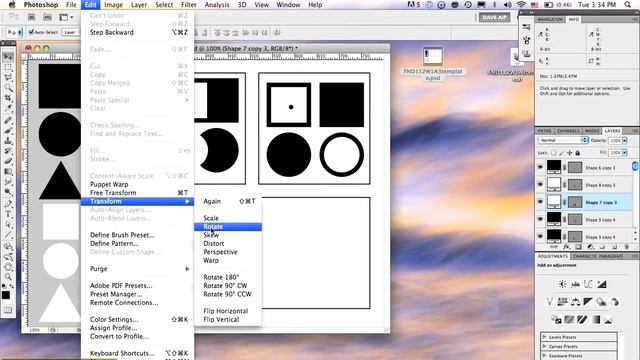Add an Invert adjustment
The image size is (640, 360).
click(556, 320)
